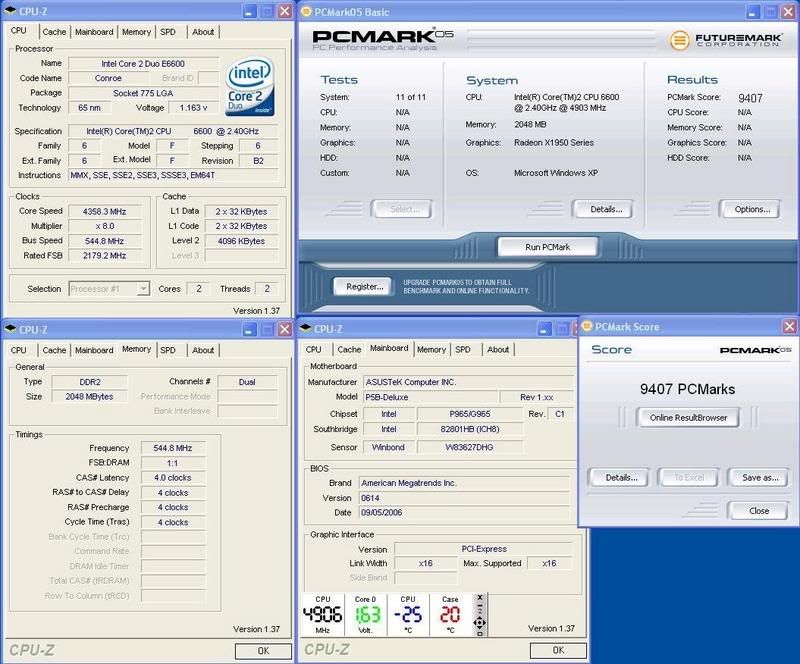Open SPD tab in top CPU-Z window
Viewport: 800px width, 664px height.
pos(168,32)
